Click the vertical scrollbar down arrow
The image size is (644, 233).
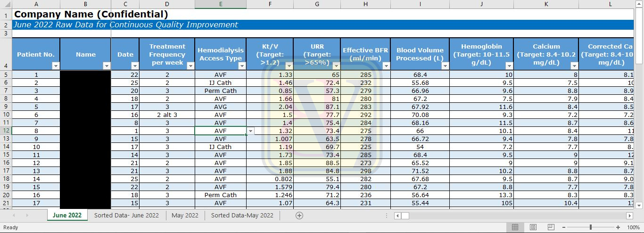[x=639, y=205]
